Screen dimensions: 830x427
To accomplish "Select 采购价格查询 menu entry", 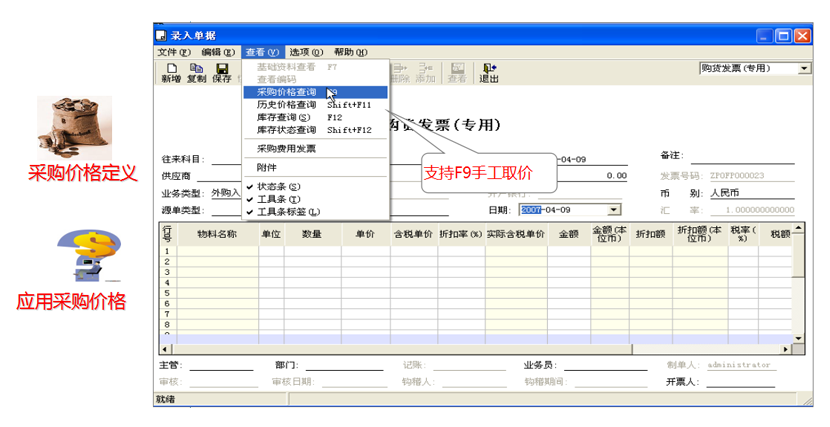I will point(286,92).
